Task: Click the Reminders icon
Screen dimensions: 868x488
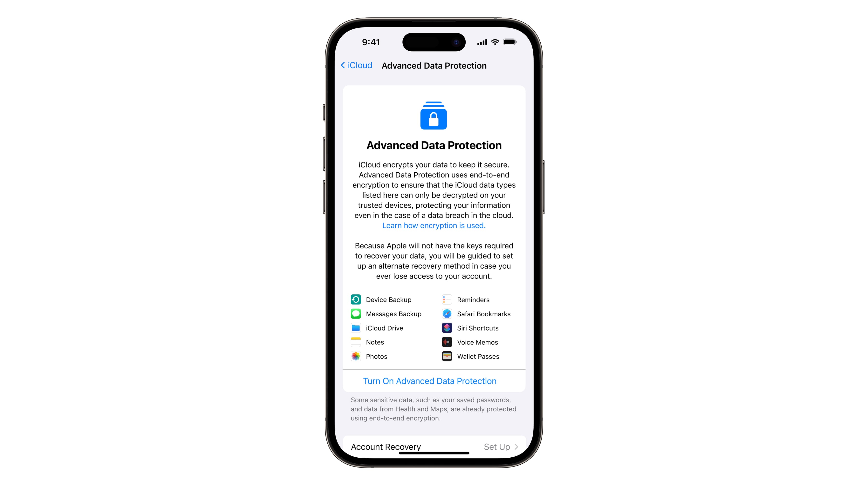Action: point(447,300)
